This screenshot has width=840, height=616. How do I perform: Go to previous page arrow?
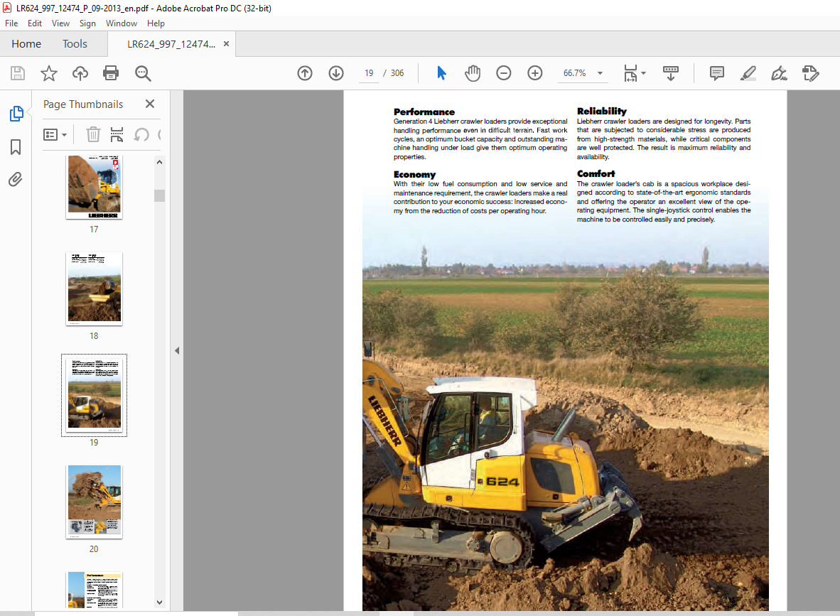[305, 73]
